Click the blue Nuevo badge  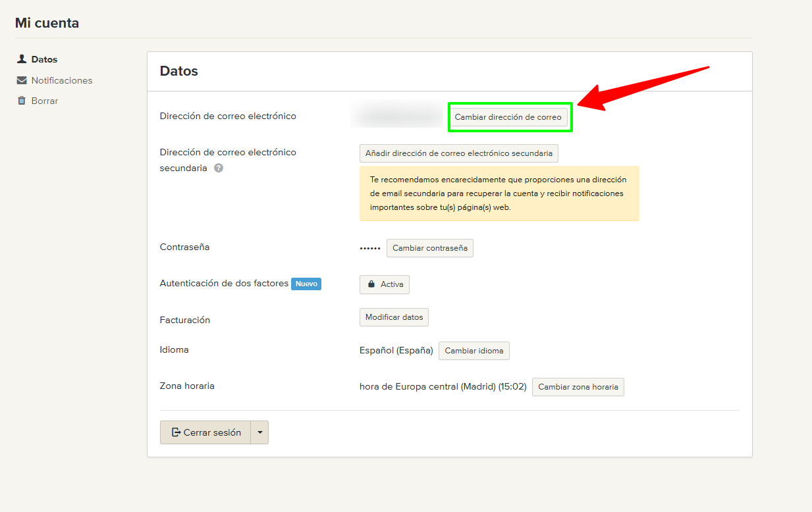tap(306, 284)
